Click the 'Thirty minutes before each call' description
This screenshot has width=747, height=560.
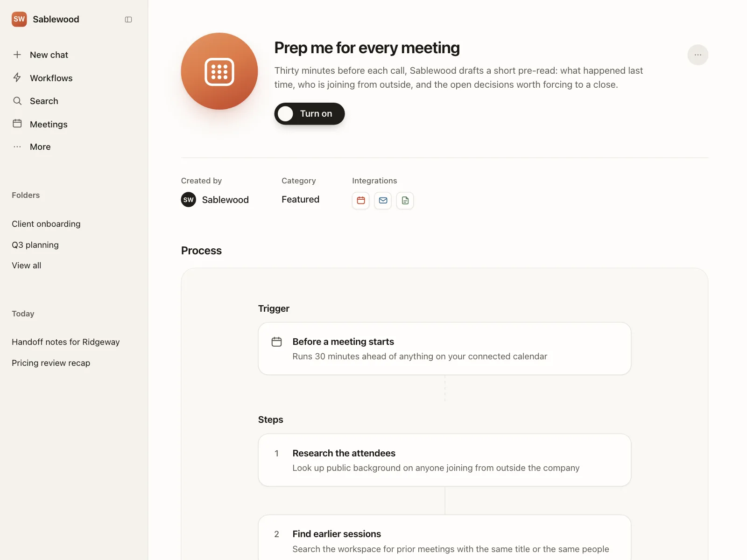(x=458, y=77)
